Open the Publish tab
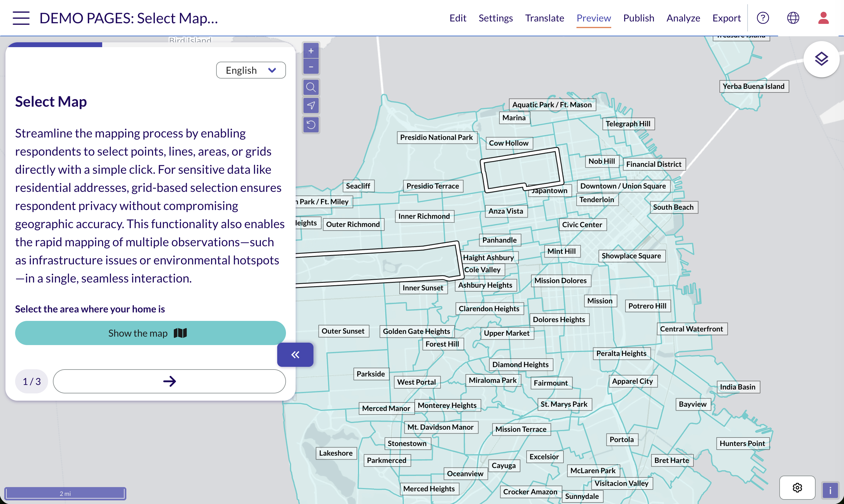Image resolution: width=844 pixels, height=504 pixels. coord(638,18)
